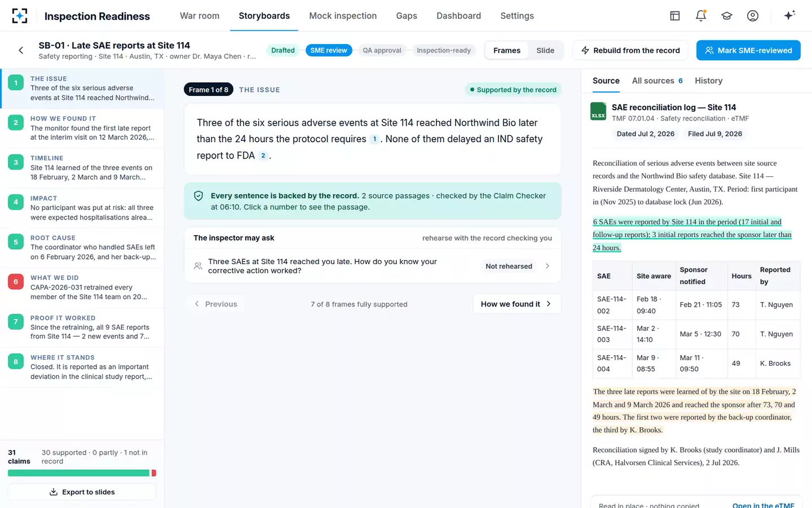
Task: Open the War room tab
Action: tap(200, 16)
